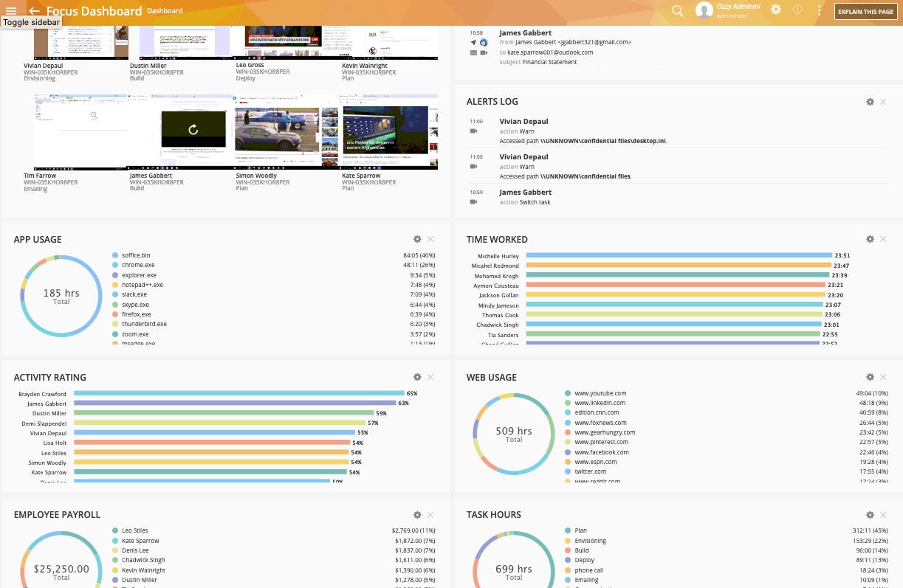Click Brayden Crawford activity rating bar

(x=238, y=394)
